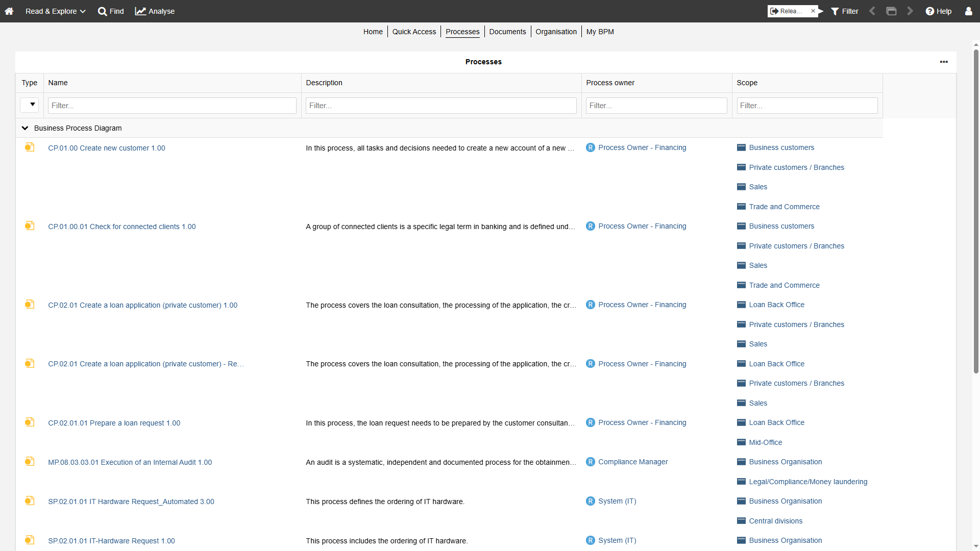Image resolution: width=980 pixels, height=551 pixels.
Task: Open the Help menu
Action: tap(939, 11)
